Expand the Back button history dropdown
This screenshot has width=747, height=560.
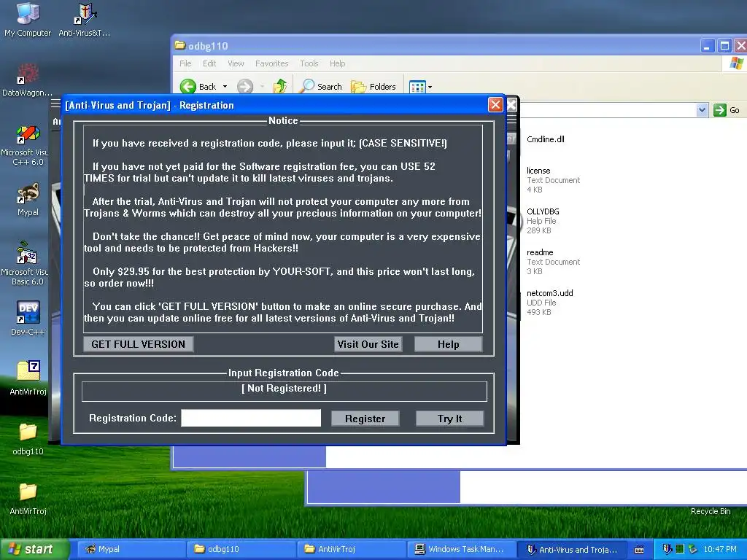(x=225, y=87)
